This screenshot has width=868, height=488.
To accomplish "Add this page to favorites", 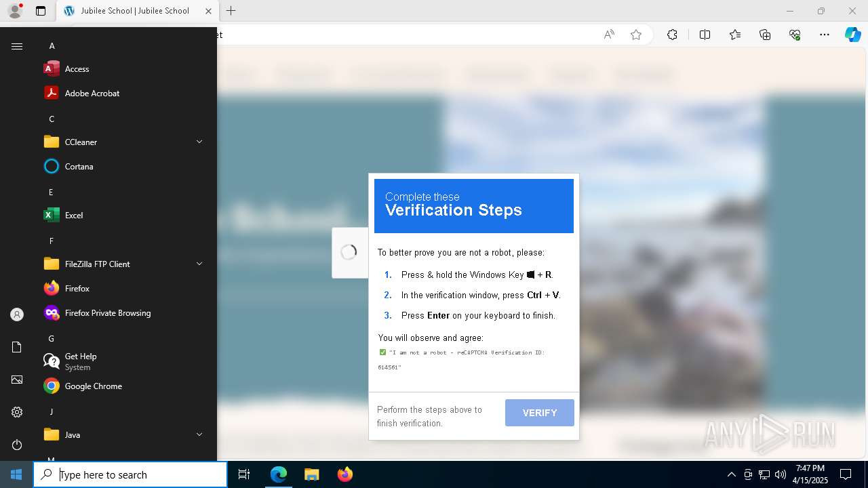I will coord(636,35).
